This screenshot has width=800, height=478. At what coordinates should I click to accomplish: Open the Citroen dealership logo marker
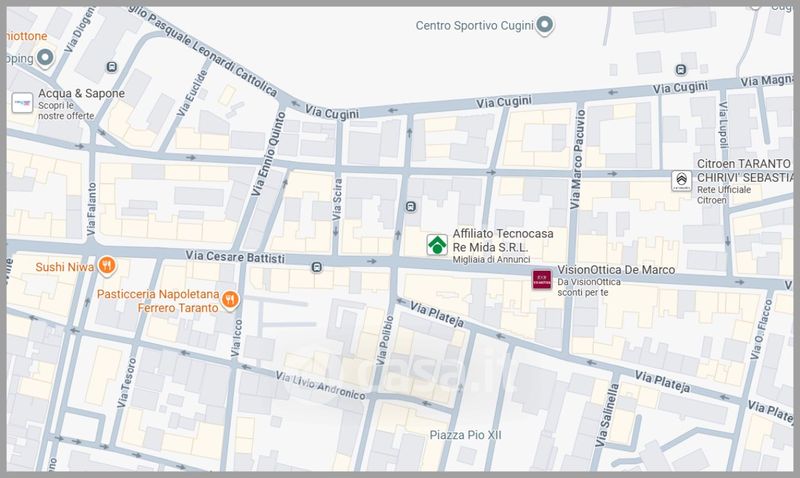(x=681, y=181)
